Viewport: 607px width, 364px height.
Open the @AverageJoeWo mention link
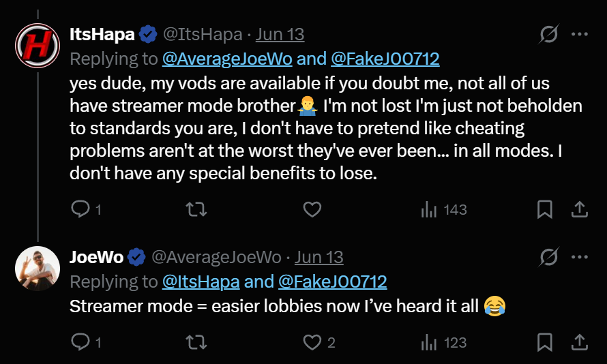click(227, 59)
